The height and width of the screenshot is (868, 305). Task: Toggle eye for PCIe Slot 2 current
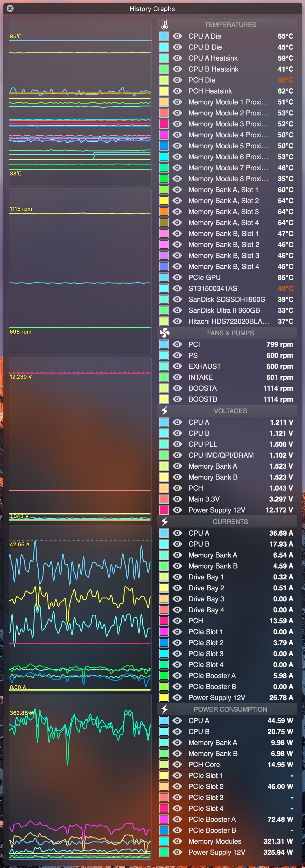tap(177, 643)
